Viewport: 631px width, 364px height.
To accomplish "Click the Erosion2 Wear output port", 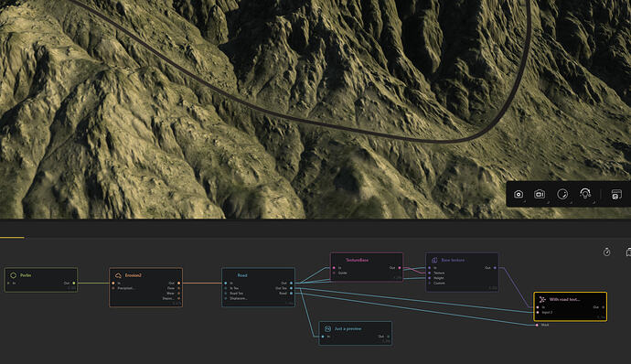I will point(178,294).
